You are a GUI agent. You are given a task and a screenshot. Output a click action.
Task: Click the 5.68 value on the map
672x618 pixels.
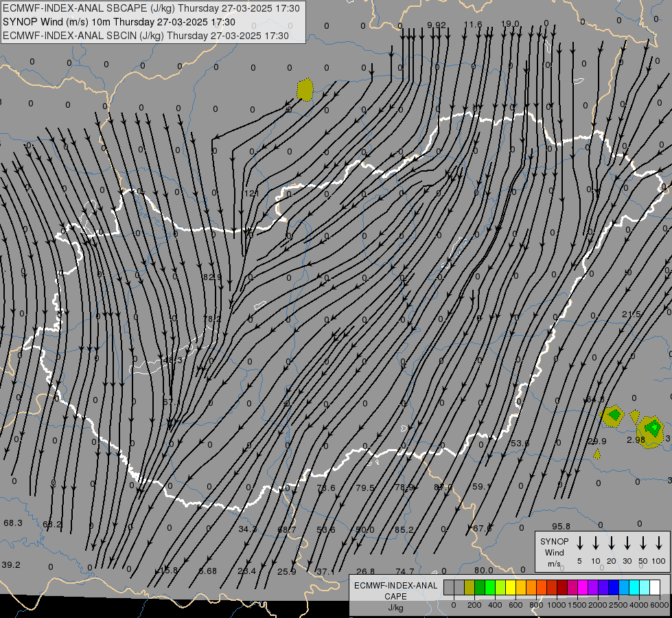(208, 571)
